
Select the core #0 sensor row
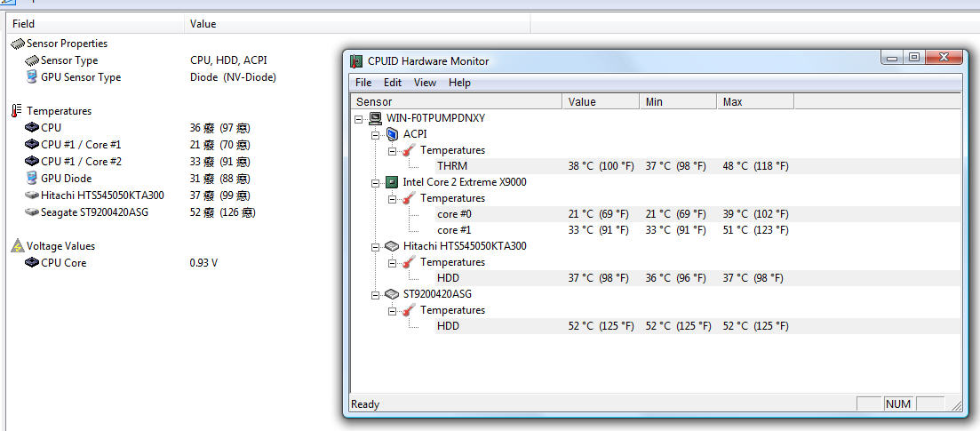pos(697,214)
